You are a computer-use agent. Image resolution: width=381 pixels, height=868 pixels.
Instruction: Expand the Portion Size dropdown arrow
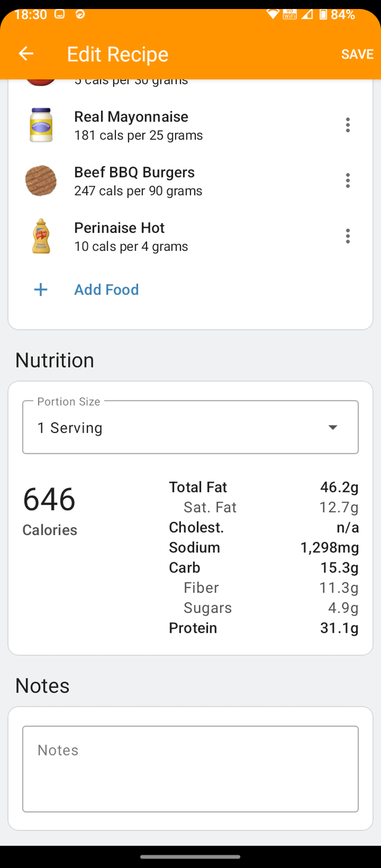(x=333, y=427)
